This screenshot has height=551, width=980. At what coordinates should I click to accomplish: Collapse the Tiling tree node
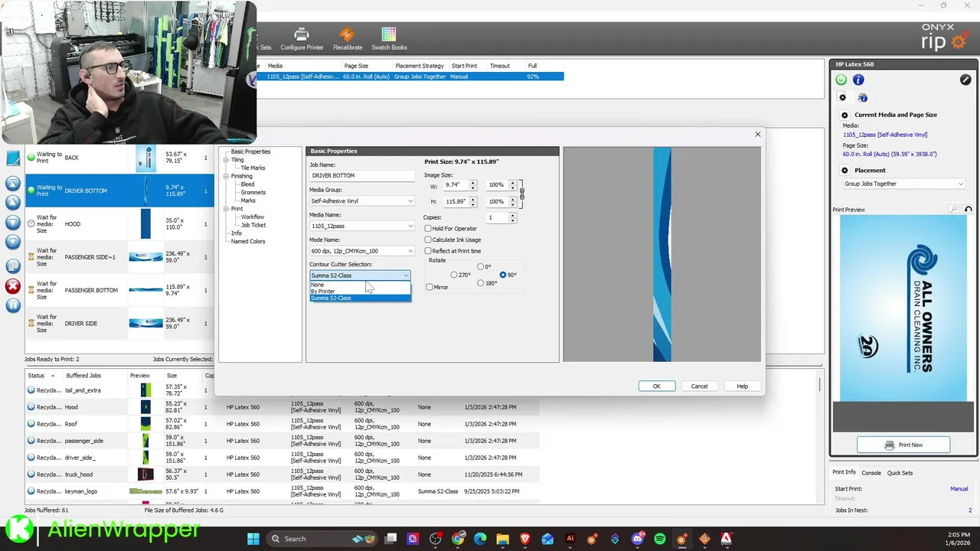point(226,160)
